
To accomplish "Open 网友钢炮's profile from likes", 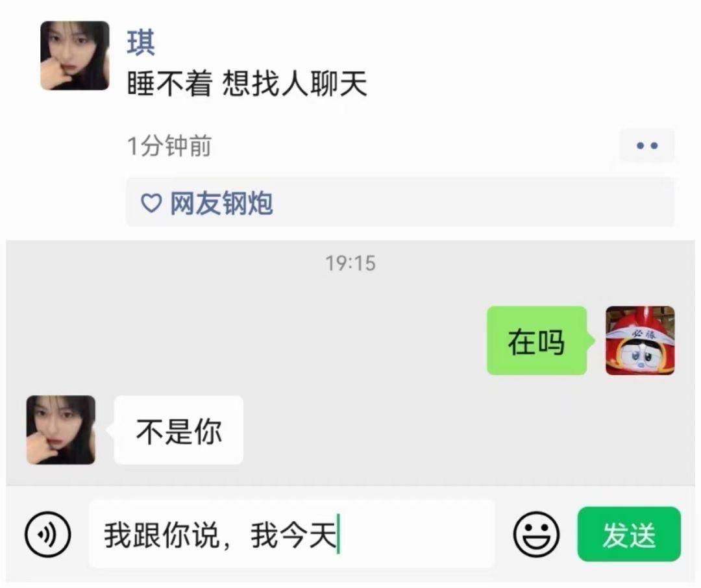I will pos(221,203).
